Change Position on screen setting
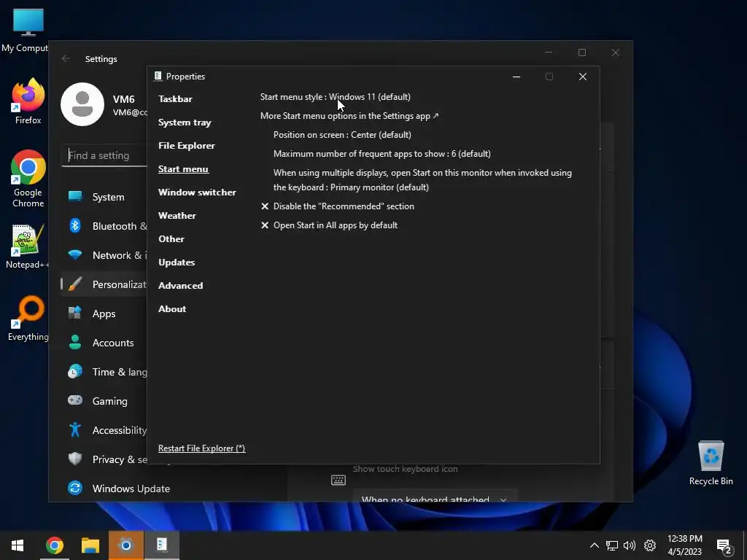The width and height of the screenshot is (747, 560). click(x=342, y=135)
